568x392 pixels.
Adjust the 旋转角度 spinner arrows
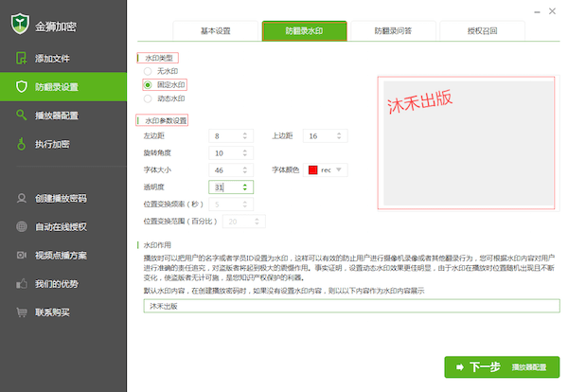click(x=245, y=152)
